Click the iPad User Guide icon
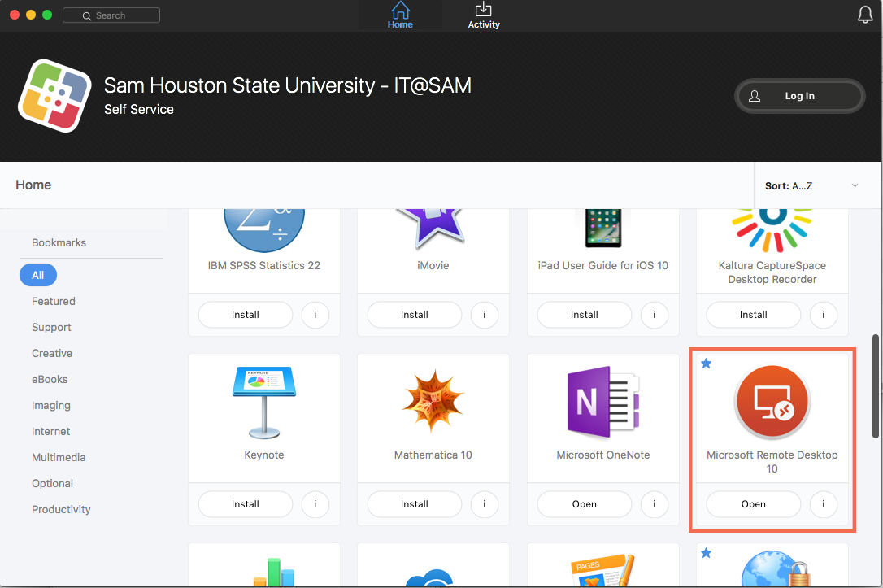Viewport: 883px width, 588px height. pyautogui.click(x=603, y=228)
